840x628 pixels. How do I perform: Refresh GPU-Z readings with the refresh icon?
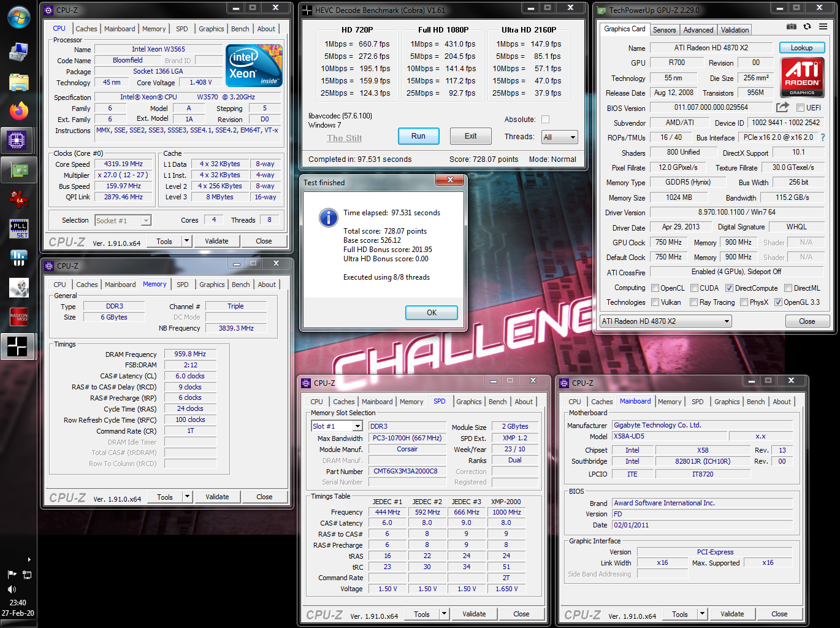tap(808, 27)
